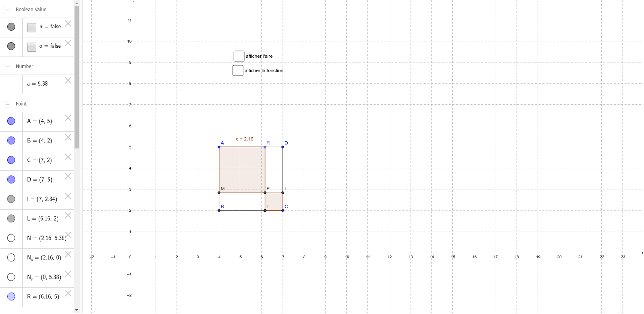Select point C on the graph
Screen dimensions: 644x314
point(283,211)
